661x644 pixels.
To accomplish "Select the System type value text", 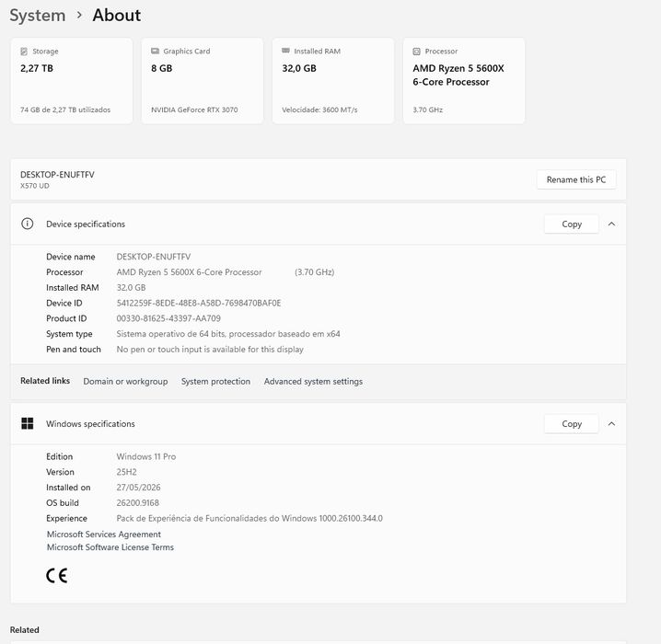I will (x=228, y=334).
